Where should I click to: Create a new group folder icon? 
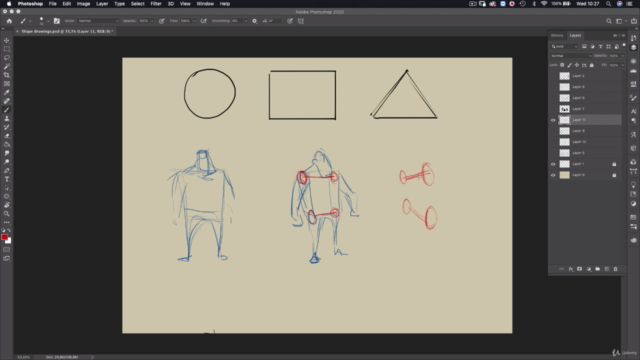click(x=598, y=269)
